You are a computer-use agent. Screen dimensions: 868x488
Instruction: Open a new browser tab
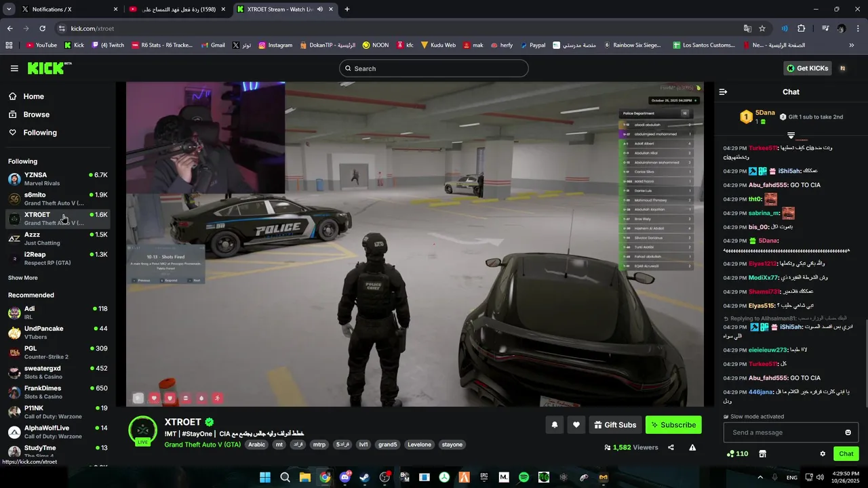tap(347, 9)
